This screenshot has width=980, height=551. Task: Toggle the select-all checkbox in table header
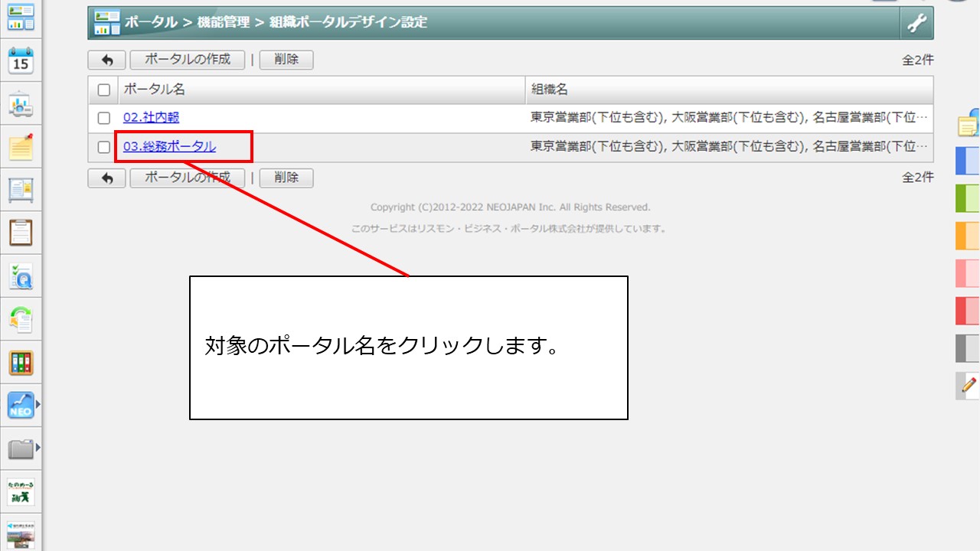pos(104,90)
